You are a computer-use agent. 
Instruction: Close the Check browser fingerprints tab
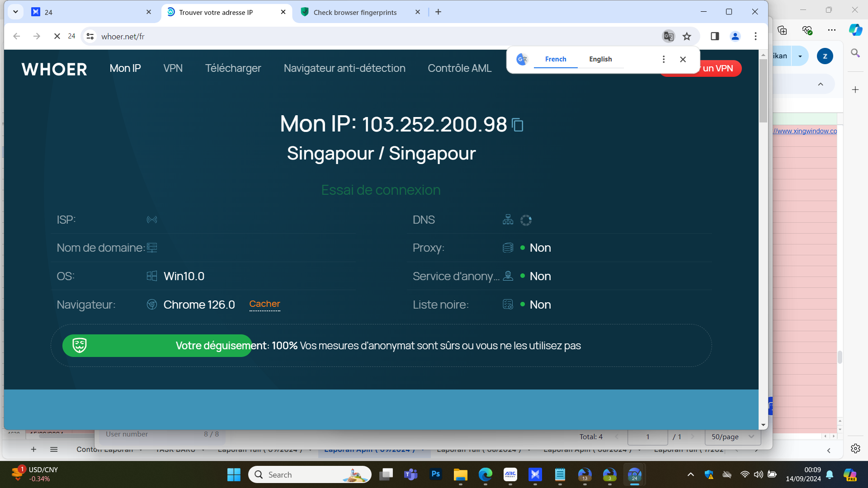(x=418, y=12)
